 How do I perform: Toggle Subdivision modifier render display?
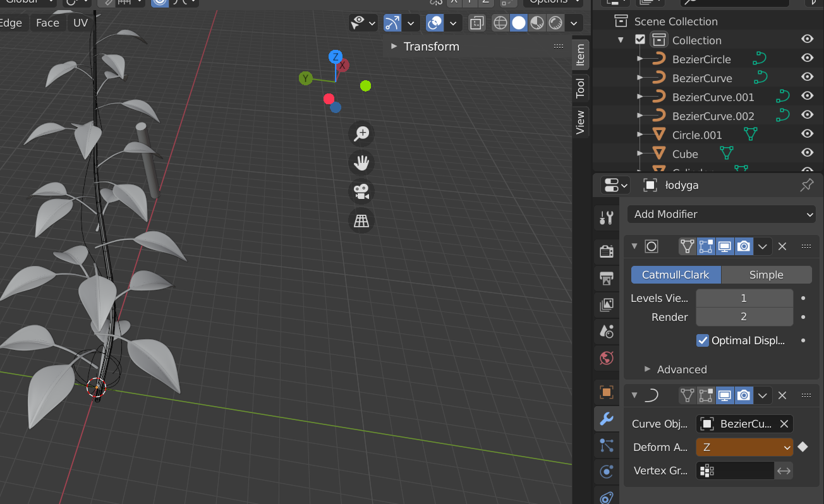pyautogui.click(x=744, y=246)
